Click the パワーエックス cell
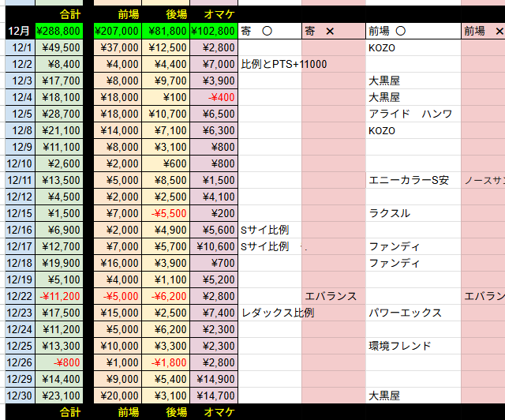Image resolution: width=505 pixels, height=420 pixels. click(x=406, y=313)
